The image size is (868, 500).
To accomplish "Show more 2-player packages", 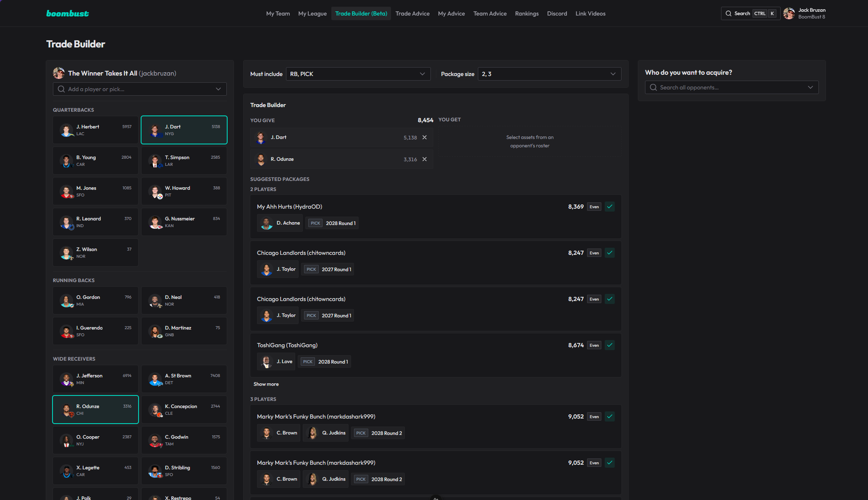I will (266, 384).
